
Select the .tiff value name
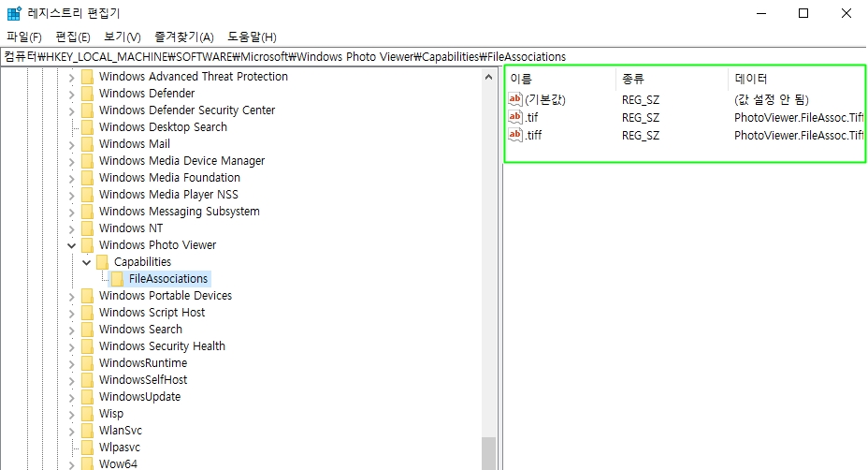pos(534,135)
